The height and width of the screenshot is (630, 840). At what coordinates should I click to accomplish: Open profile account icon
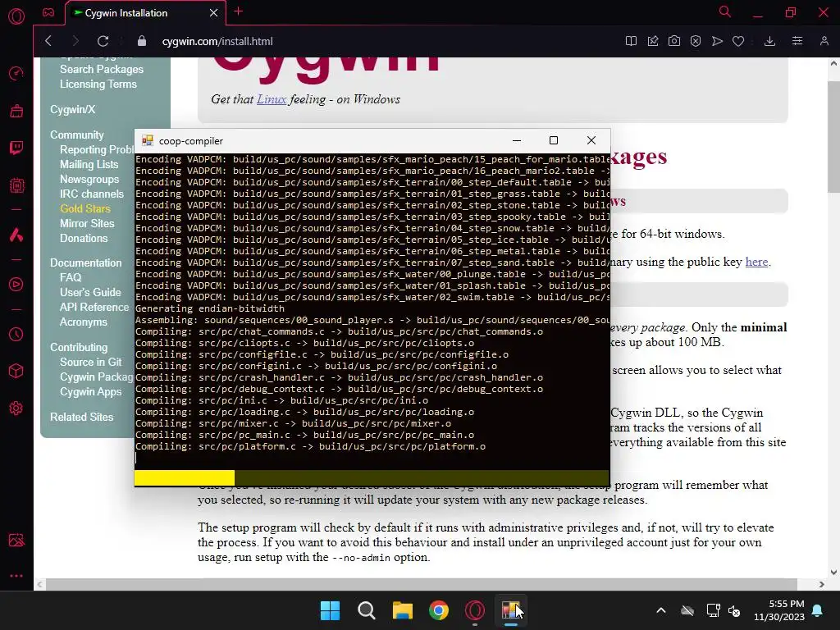pyautogui.click(x=824, y=41)
